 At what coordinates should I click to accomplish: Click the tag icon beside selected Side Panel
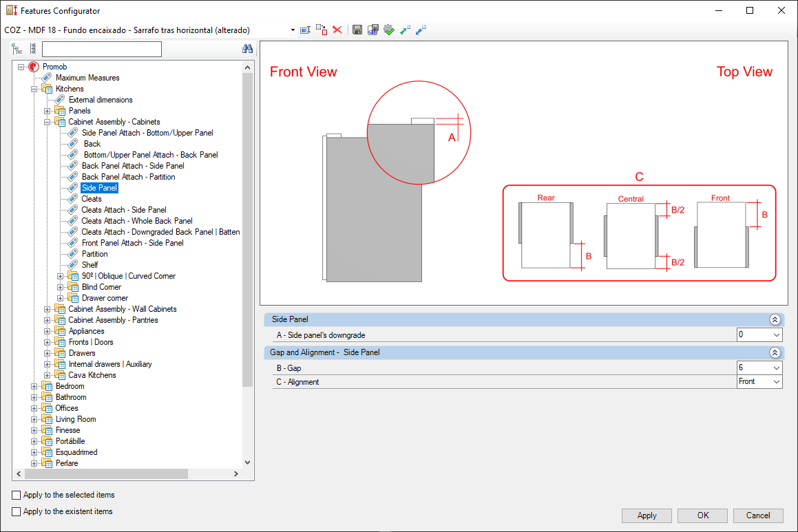73,188
